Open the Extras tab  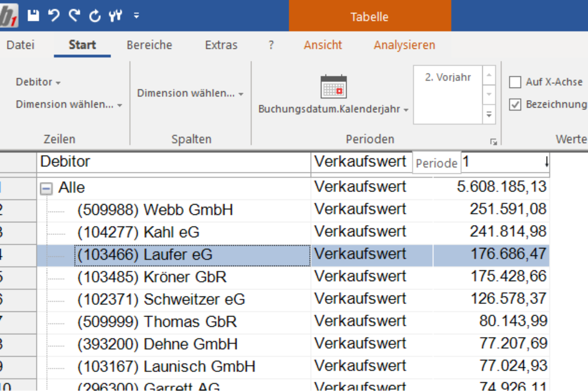pyautogui.click(x=221, y=45)
